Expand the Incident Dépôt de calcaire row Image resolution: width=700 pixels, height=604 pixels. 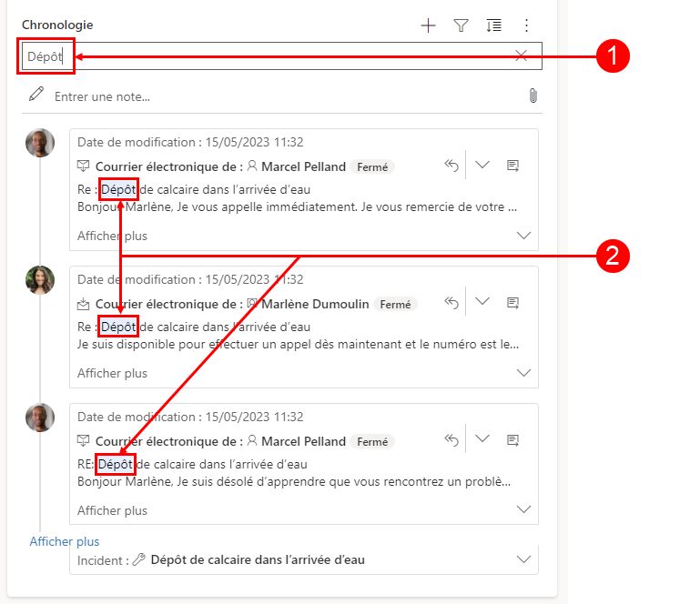pyautogui.click(x=523, y=559)
